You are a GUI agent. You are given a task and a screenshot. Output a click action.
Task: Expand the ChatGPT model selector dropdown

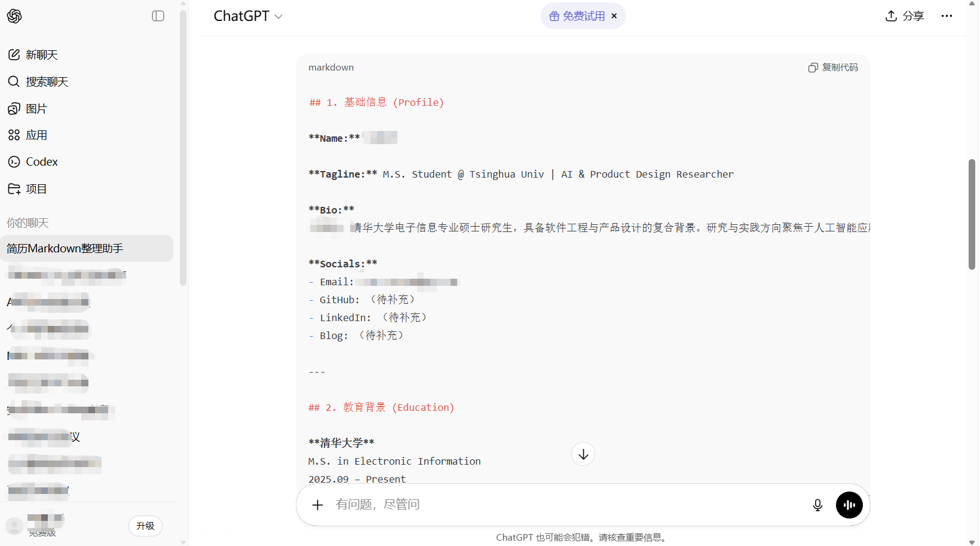[x=248, y=16]
